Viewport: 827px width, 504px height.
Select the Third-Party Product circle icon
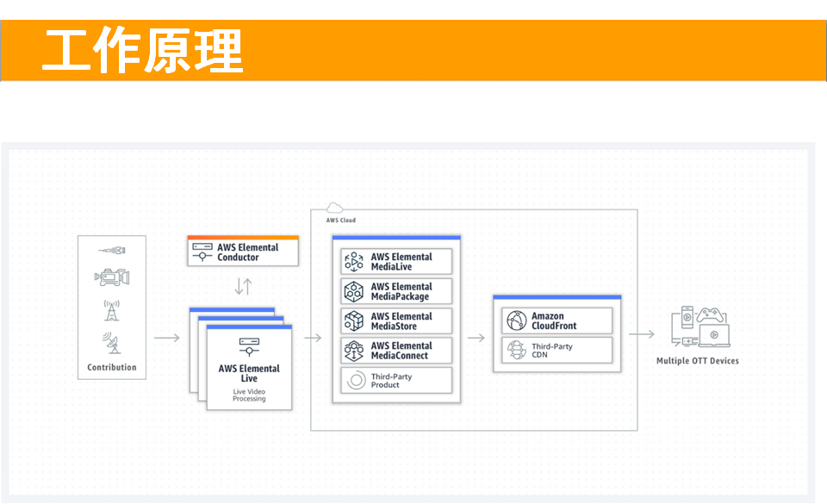click(x=356, y=380)
